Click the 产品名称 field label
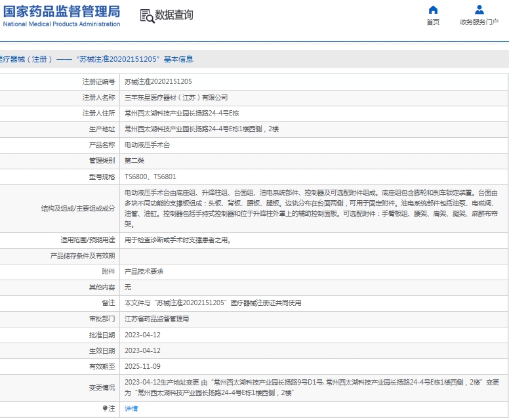This screenshot has height=420, width=509. [102, 145]
